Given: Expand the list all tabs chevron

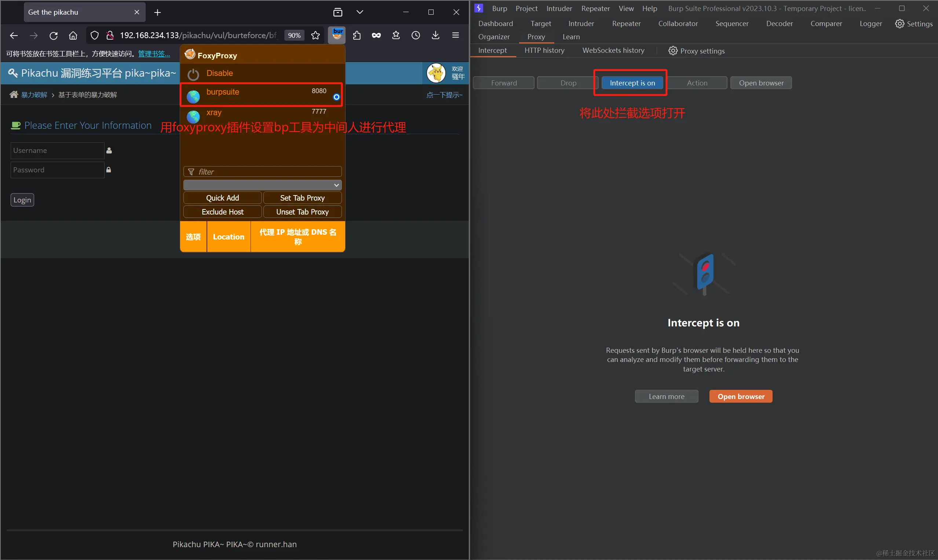Looking at the screenshot, I should (360, 12).
